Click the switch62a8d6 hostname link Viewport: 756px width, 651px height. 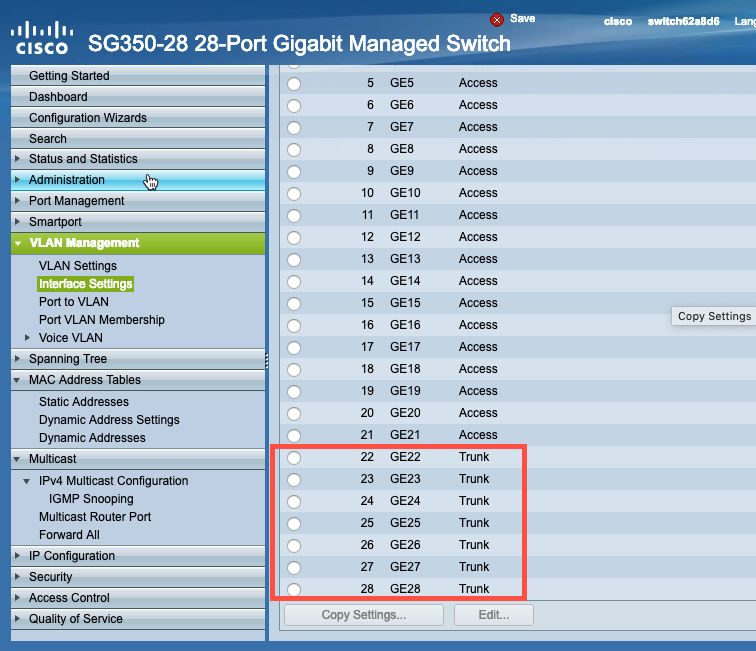(683, 21)
